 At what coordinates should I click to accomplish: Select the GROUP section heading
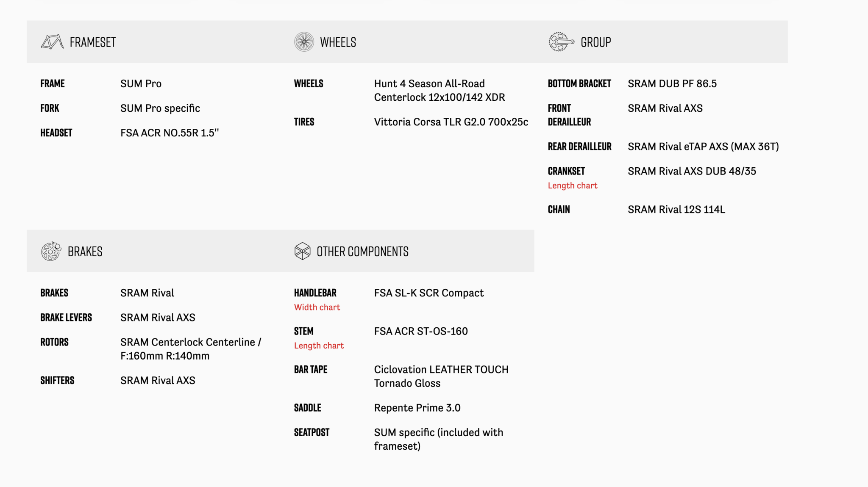point(595,42)
